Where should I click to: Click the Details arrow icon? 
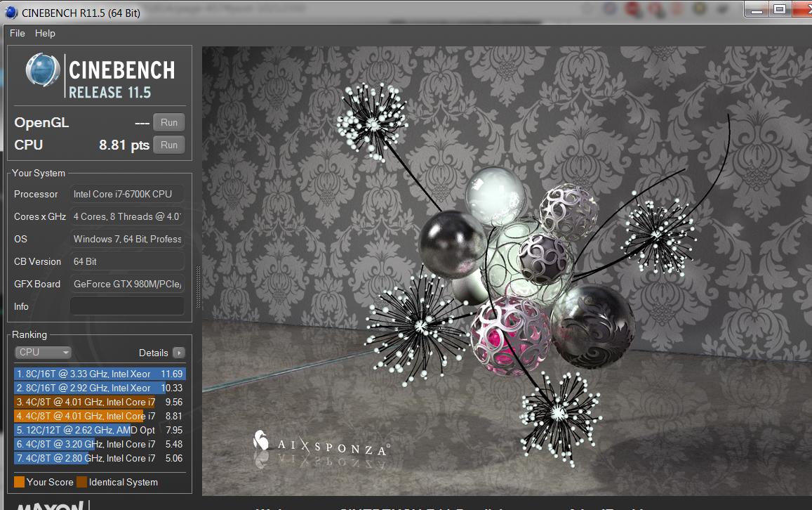179,353
